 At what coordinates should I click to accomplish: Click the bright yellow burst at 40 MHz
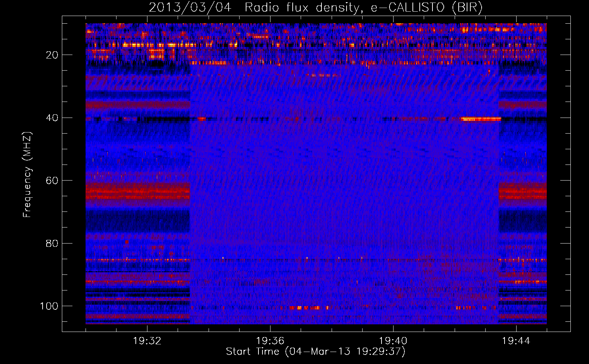[x=481, y=119]
